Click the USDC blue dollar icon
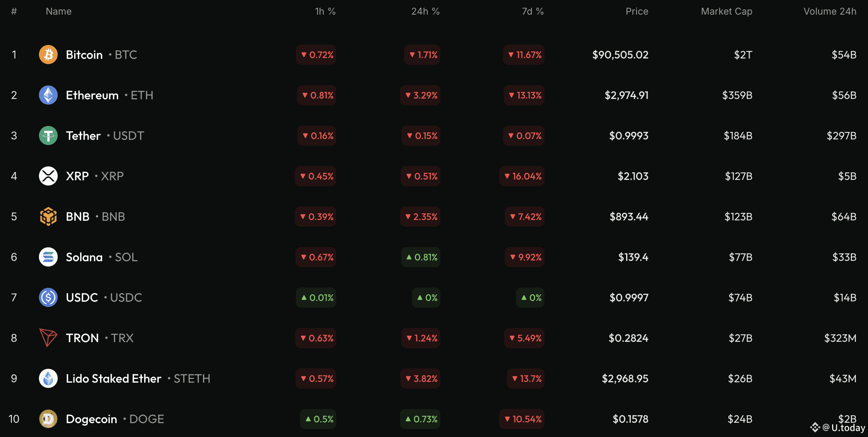The width and height of the screenshot is (868, 437). tap(48, 298)
